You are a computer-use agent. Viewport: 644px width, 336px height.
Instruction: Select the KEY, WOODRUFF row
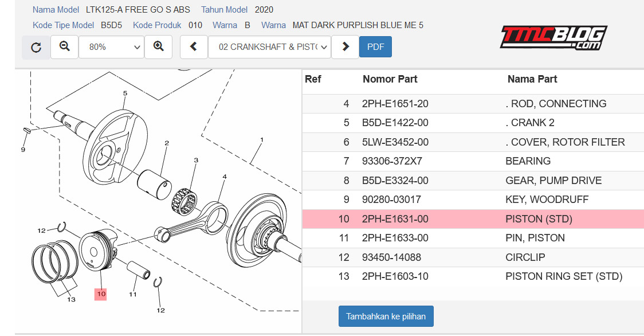[x=473, y=200]
